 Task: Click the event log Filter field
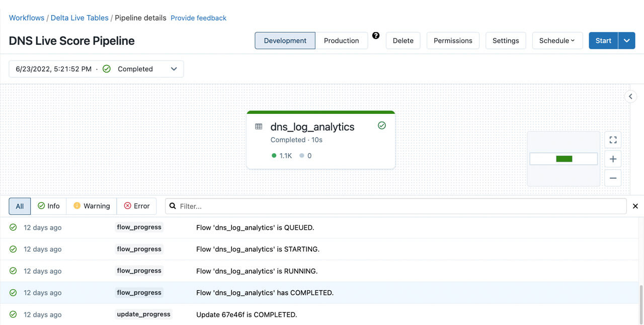[397, 206]
